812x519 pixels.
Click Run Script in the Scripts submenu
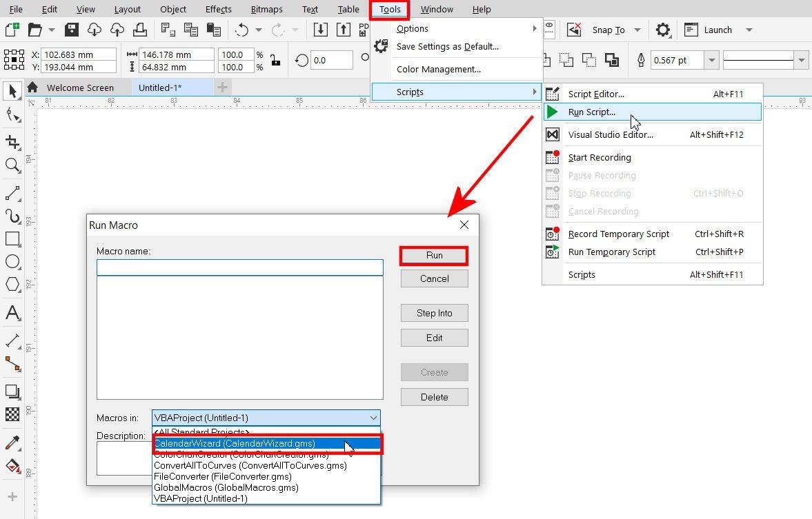point(593,112)
